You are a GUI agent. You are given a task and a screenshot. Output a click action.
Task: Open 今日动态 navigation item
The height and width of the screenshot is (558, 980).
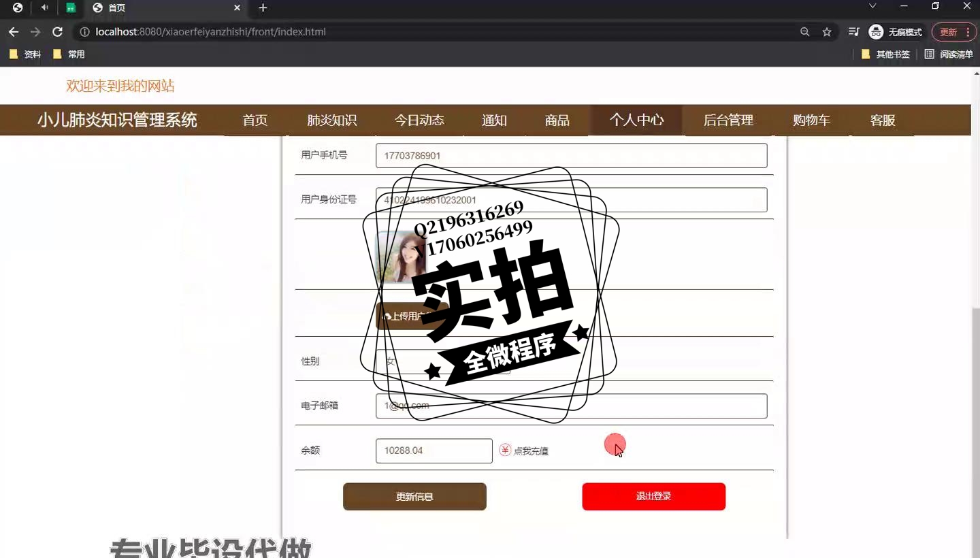pos(419,120)
